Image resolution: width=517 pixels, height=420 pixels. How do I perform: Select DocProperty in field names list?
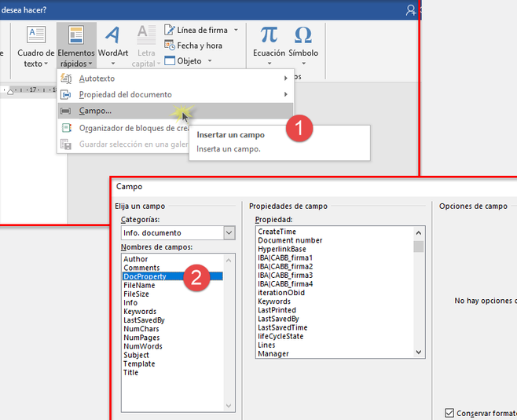click(172, 276)
